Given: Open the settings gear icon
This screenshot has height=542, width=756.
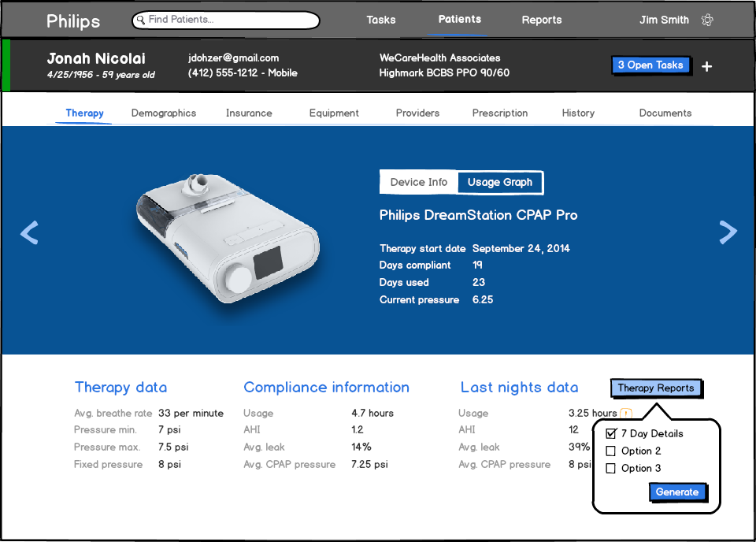Looking at the screenshot, I should (706, 20).
